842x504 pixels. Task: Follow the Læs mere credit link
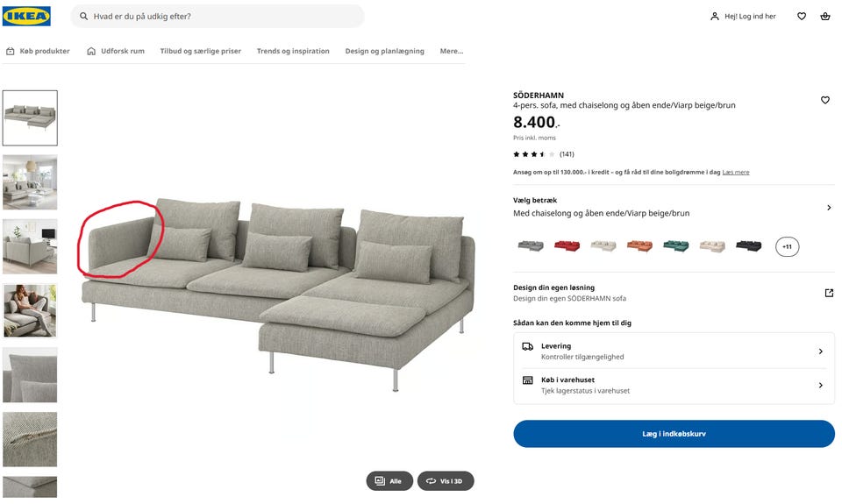(x=735, y=173)
